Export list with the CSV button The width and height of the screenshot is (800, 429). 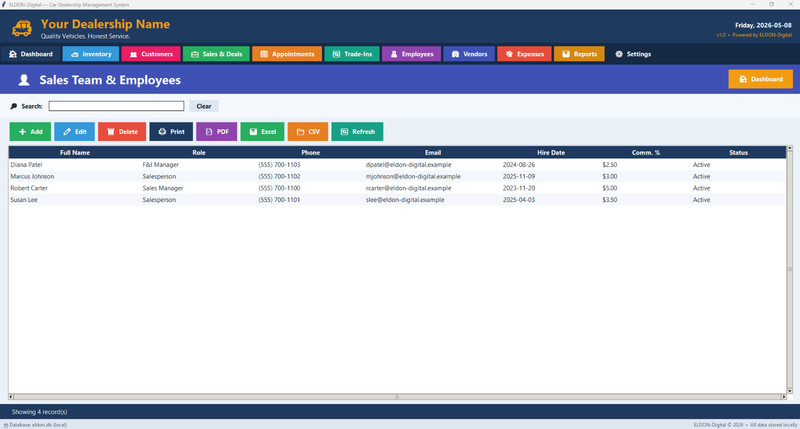pyautogui.click(x=308, y=132)
